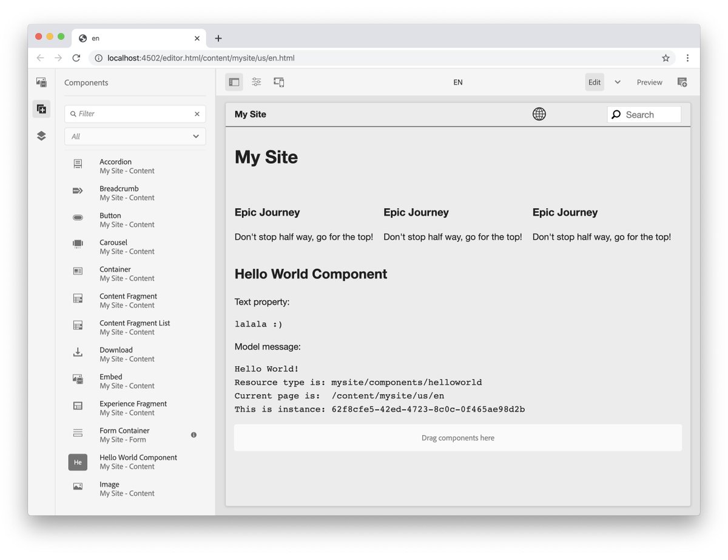Select the 'en' browser tab
Viewport: 728px width, 560px height.
(140, 38)
